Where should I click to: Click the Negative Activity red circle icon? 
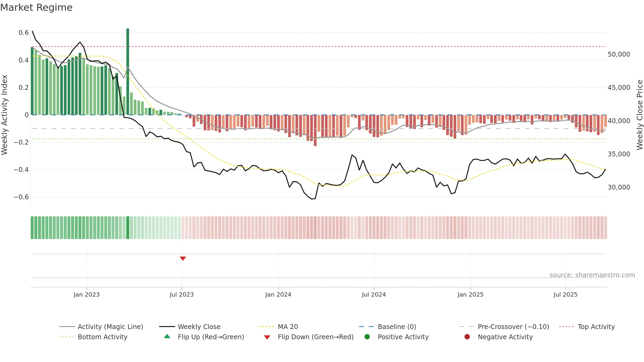pos(467,337)
